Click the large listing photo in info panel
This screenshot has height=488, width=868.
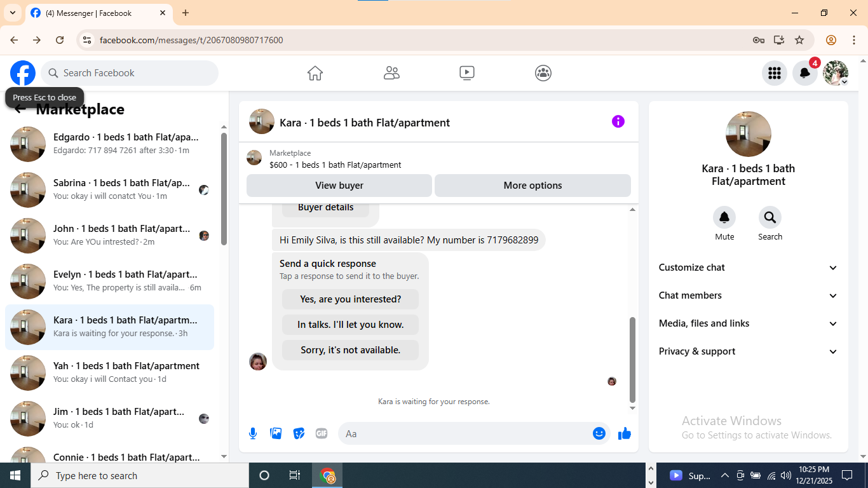(x=749, y=134)
